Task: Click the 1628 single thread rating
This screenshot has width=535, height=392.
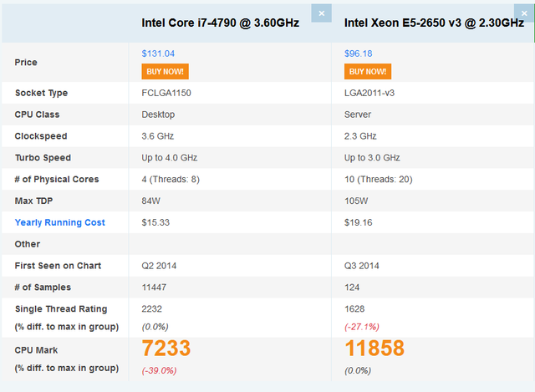Action: (x=354, y=308)
